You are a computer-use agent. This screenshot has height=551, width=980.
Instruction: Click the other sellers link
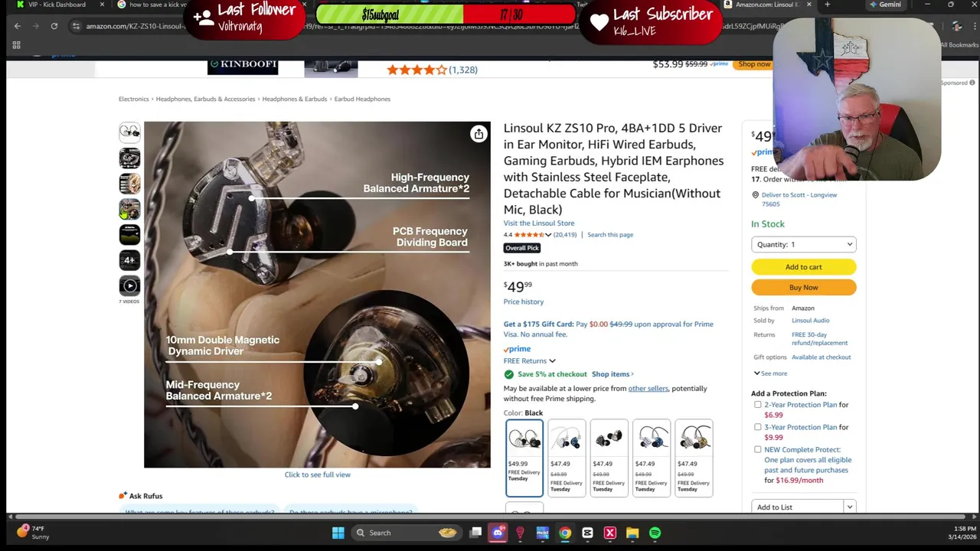648,389
